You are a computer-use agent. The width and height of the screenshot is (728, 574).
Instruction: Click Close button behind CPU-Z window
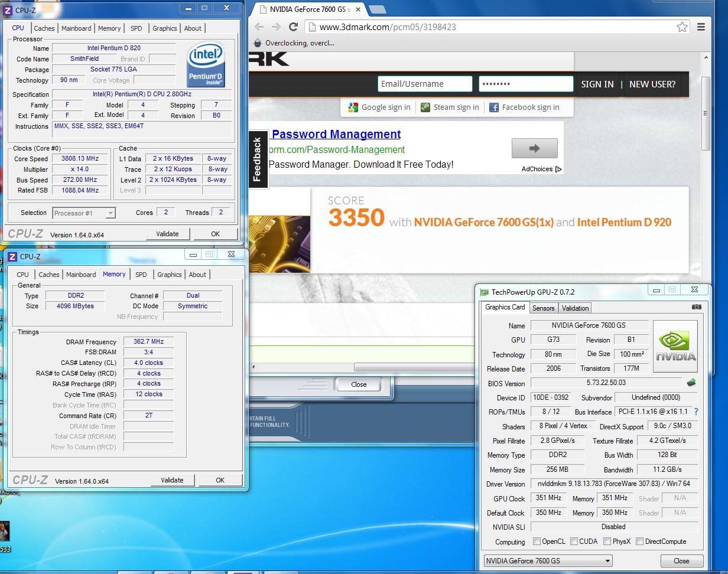(359, 384)
